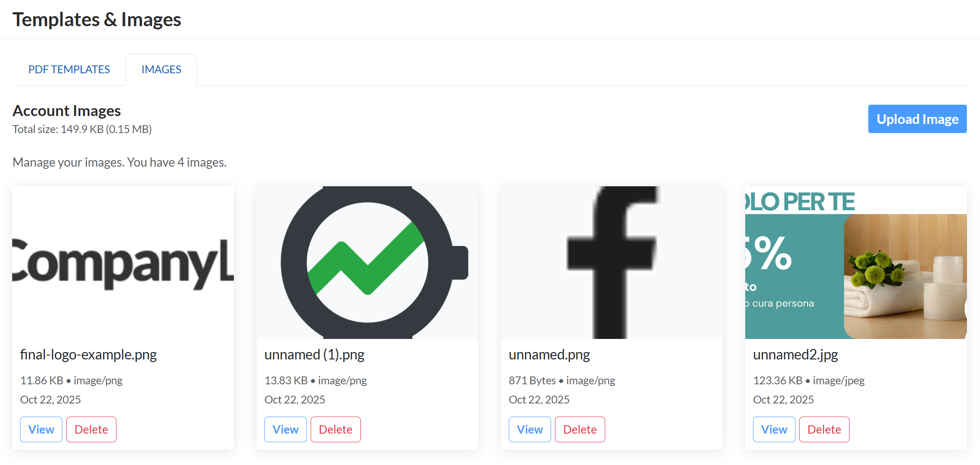View the final-logo-example.png image

tap(41, 429)
